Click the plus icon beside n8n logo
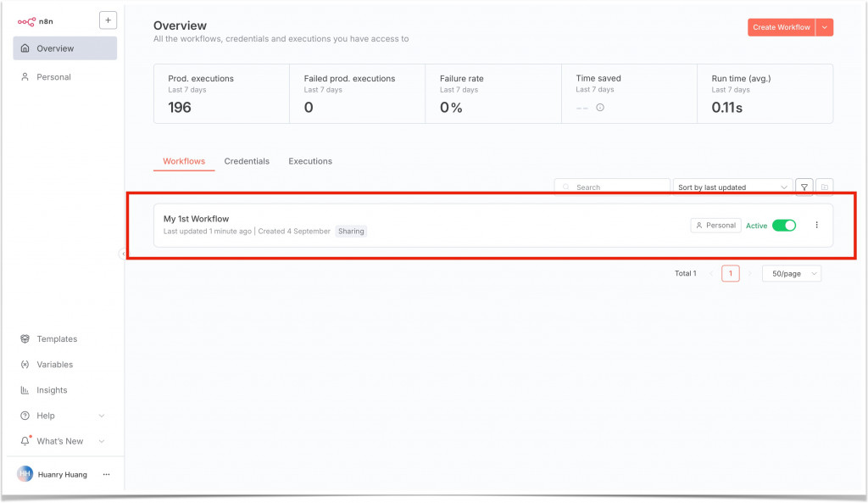This screenshot has height=503, width=868. (108, 20)
